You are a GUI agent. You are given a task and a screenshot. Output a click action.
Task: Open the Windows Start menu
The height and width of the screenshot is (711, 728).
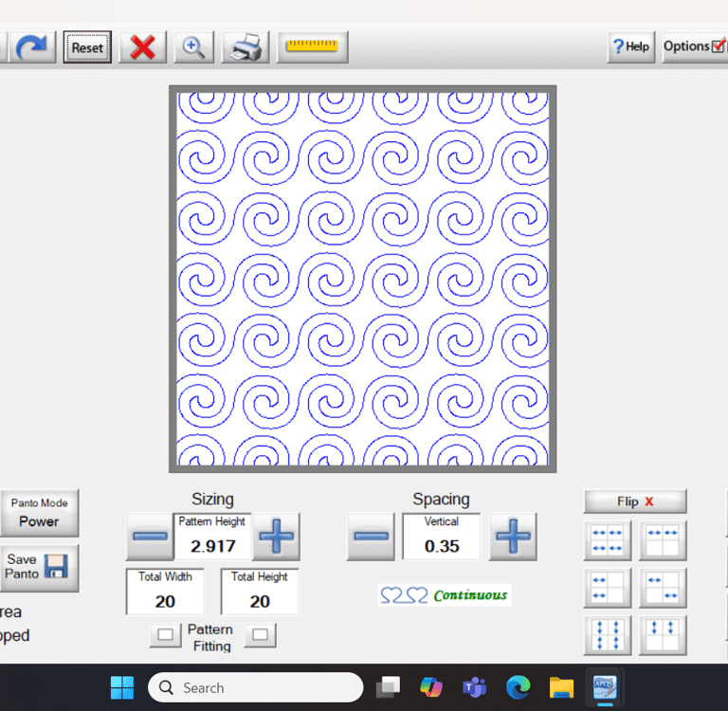122,688
